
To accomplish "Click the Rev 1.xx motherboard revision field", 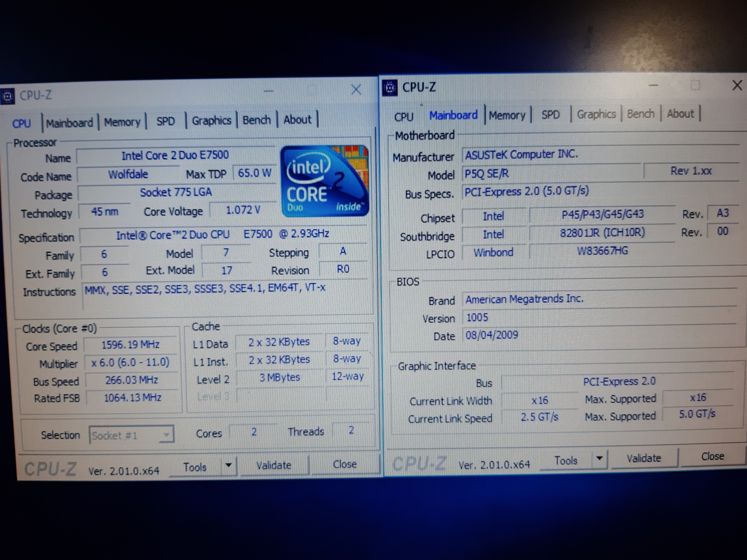I will tap(691, 171).
